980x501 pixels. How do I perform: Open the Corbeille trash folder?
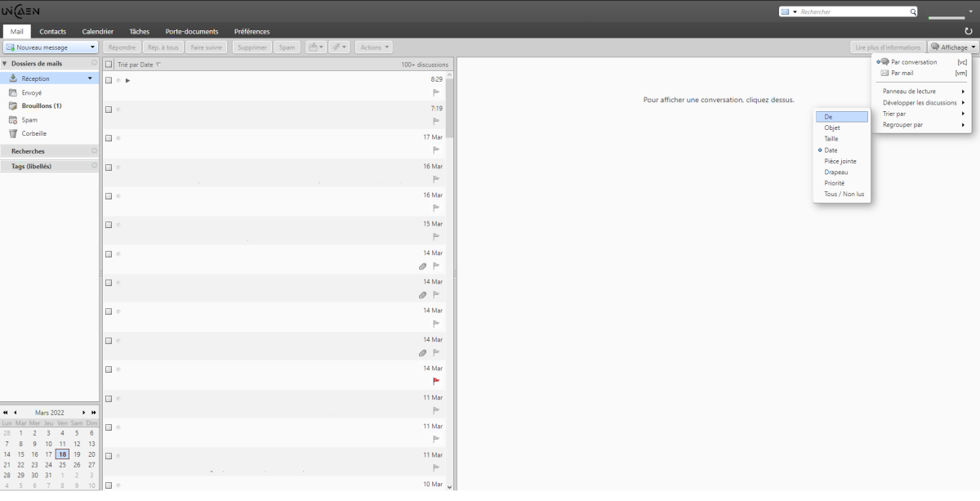tap(33, 133)
